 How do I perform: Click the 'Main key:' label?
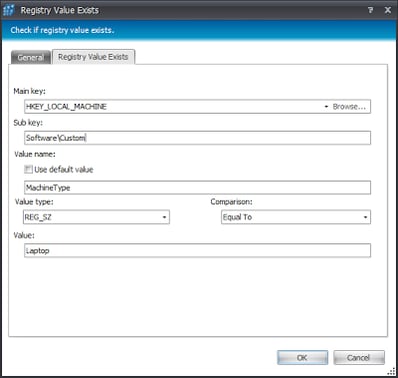click(29, 91)
